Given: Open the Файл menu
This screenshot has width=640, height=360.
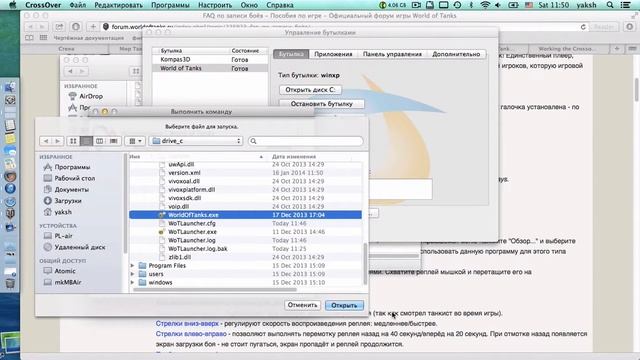Looking at the screenshot, I should pos(78,5).
